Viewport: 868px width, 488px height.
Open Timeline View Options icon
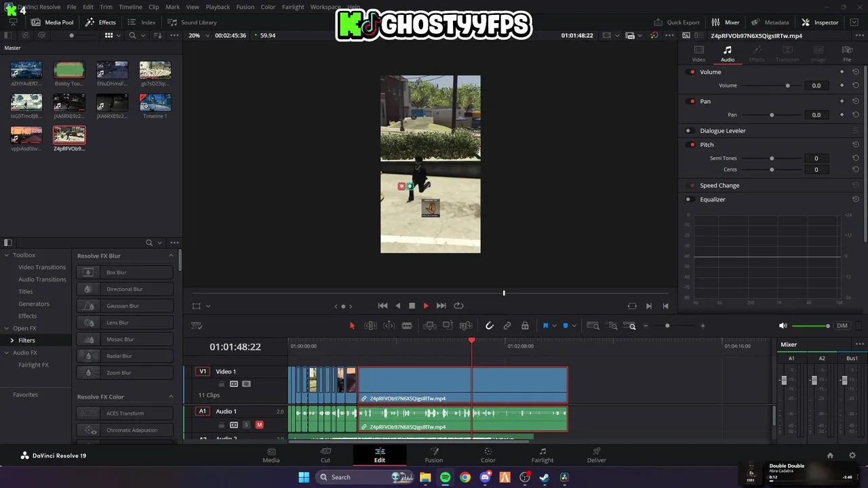click(197, 326)
